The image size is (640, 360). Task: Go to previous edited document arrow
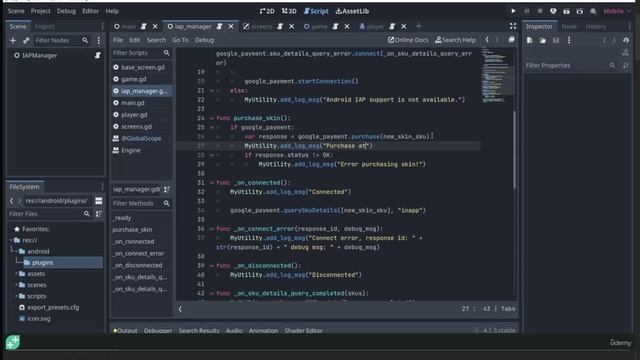point(487,40)
